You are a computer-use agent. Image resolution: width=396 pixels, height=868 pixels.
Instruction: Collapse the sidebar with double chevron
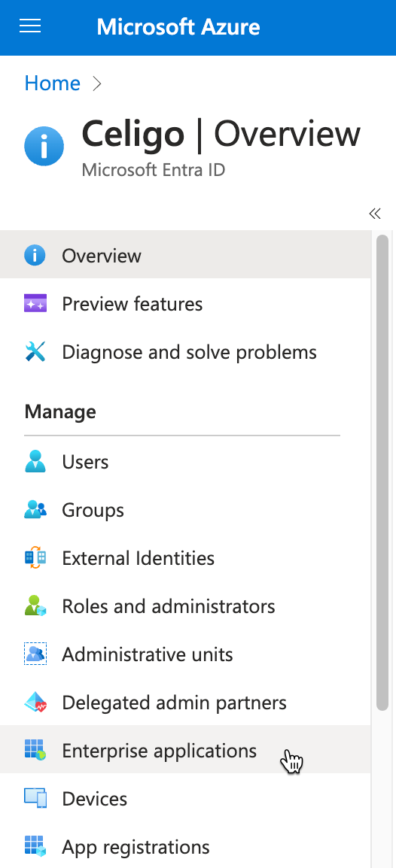pos(375,214)
